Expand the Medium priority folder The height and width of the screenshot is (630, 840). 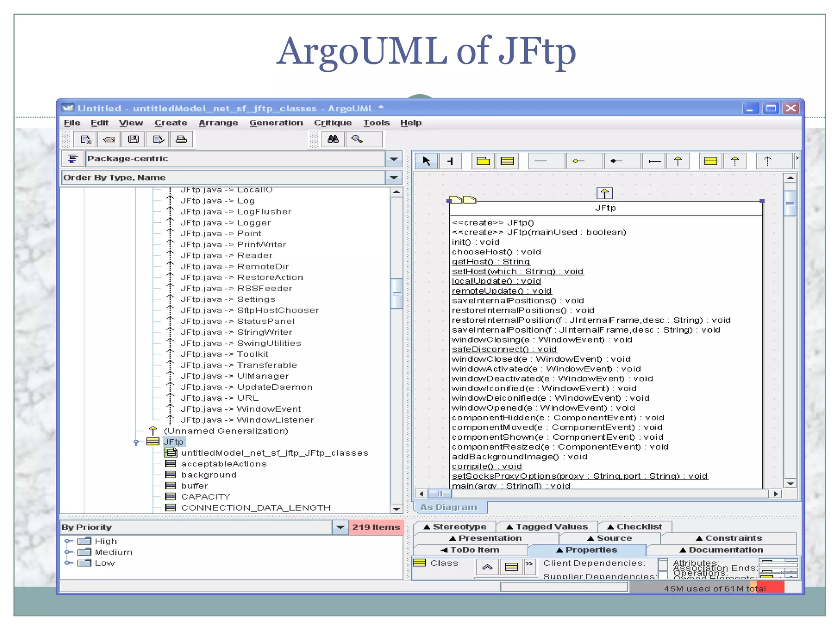(68, 552)
